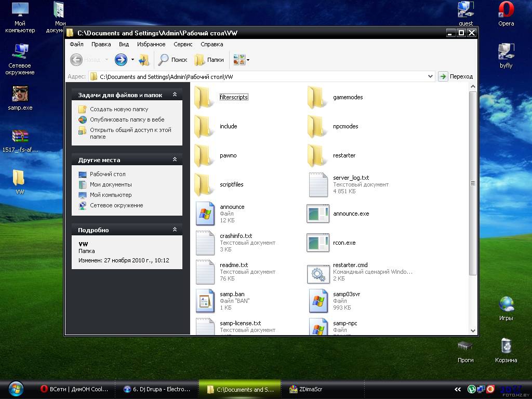Click the Views icon in the toolbar
The height and width of the screenshot is (399, 532).
coord(239,60)
